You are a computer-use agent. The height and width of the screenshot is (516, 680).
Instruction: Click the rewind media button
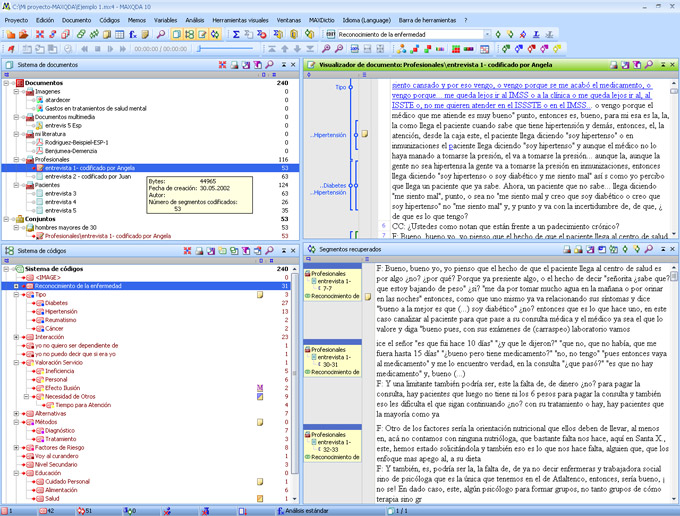[85, 49]
